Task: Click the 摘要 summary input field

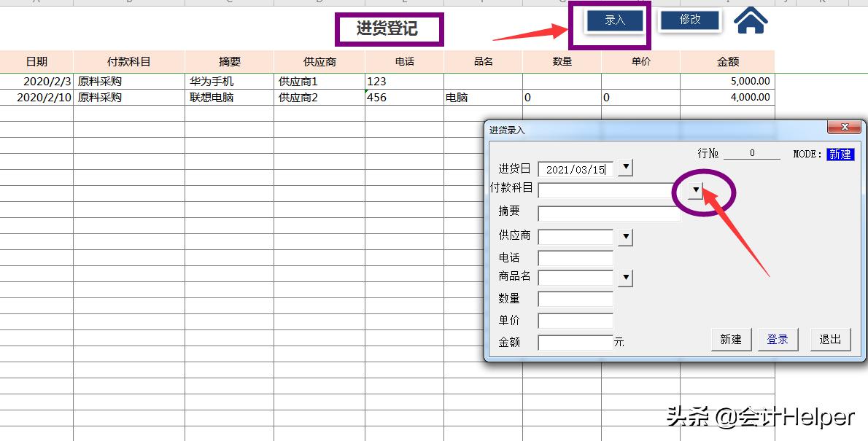Action: 609,213
